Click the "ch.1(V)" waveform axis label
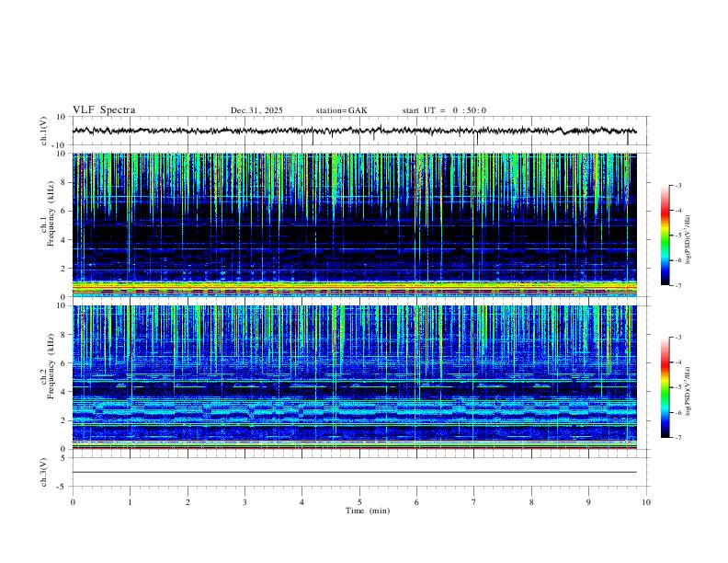Viewport: 728px width, 563px height. 44,131
